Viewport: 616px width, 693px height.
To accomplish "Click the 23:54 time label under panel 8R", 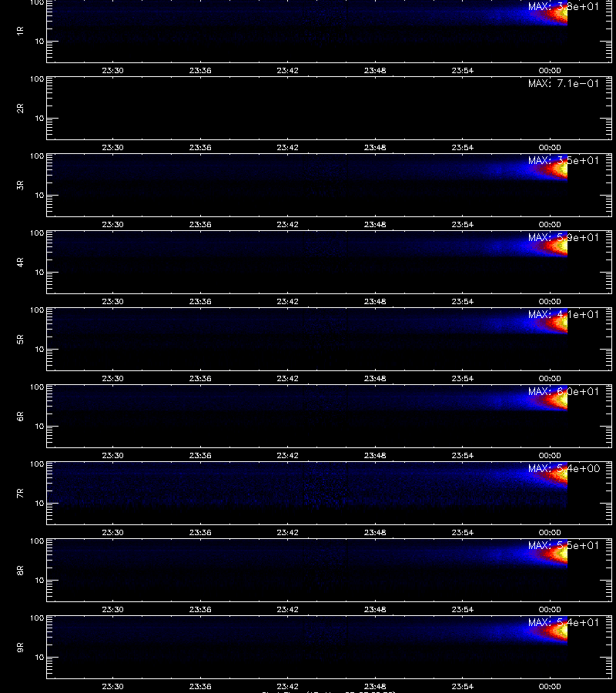I will tap(463, 610).
